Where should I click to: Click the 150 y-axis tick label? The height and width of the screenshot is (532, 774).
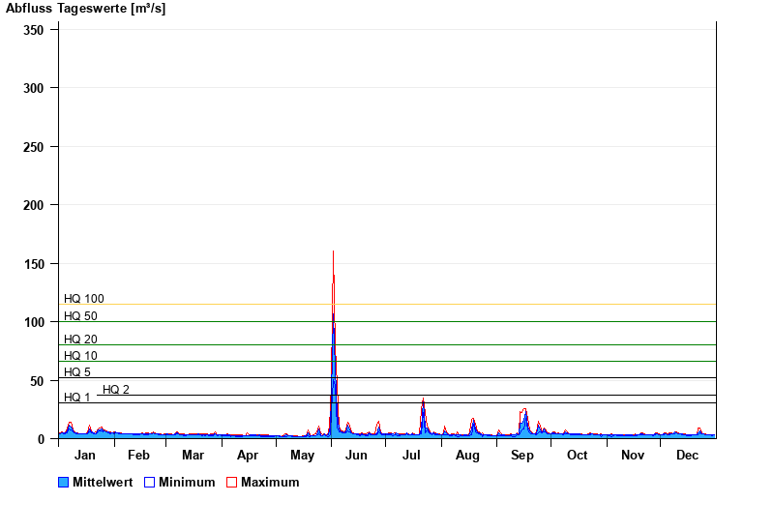tap(34, 264)
